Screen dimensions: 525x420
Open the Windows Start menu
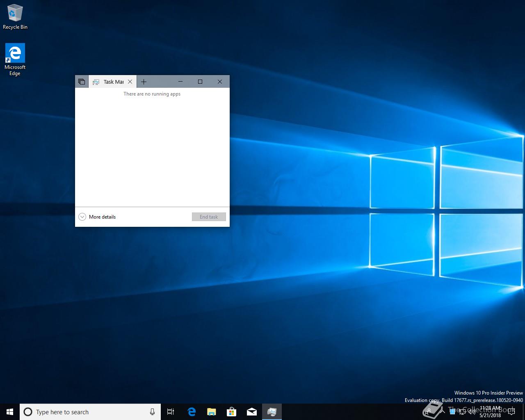[x=10, y=412]
